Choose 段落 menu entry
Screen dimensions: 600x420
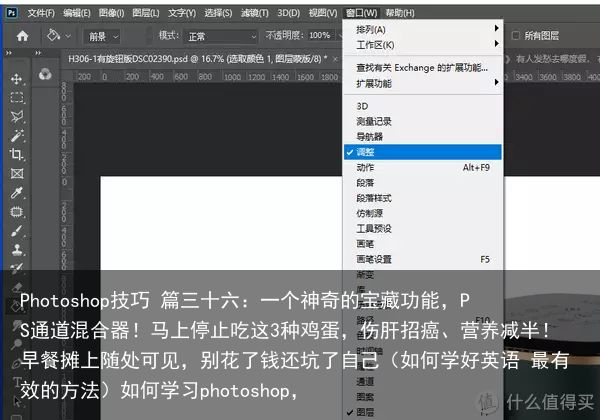coord(422,182)
